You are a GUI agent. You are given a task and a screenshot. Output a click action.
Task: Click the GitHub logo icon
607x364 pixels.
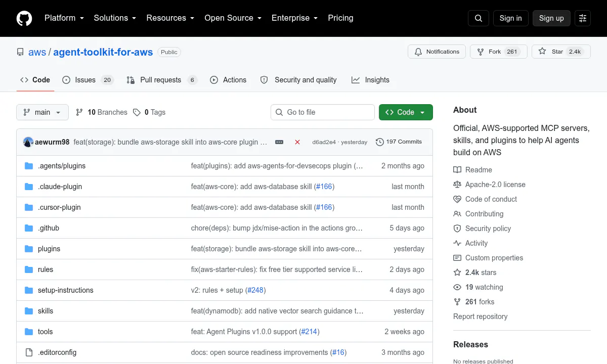click(x=24, y=18)
